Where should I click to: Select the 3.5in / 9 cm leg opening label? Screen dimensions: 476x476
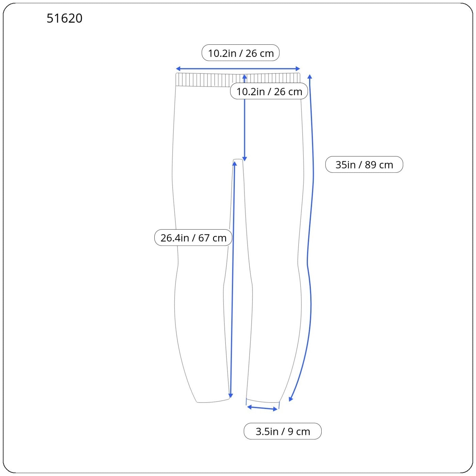click(282, 431)
